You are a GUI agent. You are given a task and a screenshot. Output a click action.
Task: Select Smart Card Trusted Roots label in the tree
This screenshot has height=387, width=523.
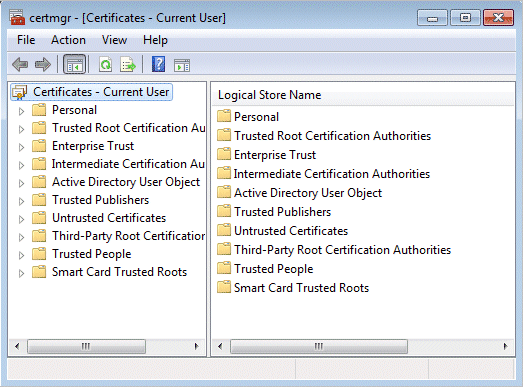tap(119, 272)
